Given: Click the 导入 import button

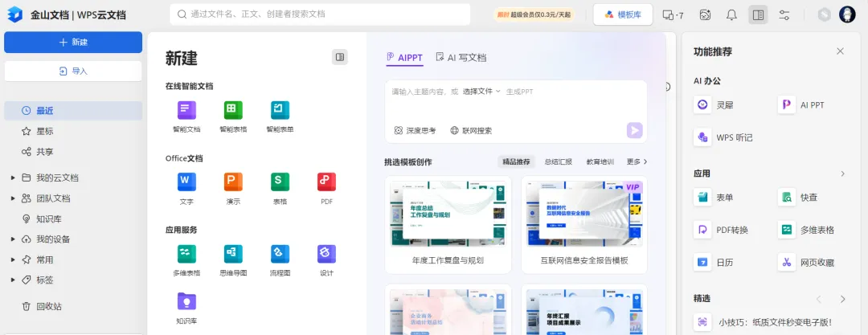Looking at the screenshot, I should (73, 71).
